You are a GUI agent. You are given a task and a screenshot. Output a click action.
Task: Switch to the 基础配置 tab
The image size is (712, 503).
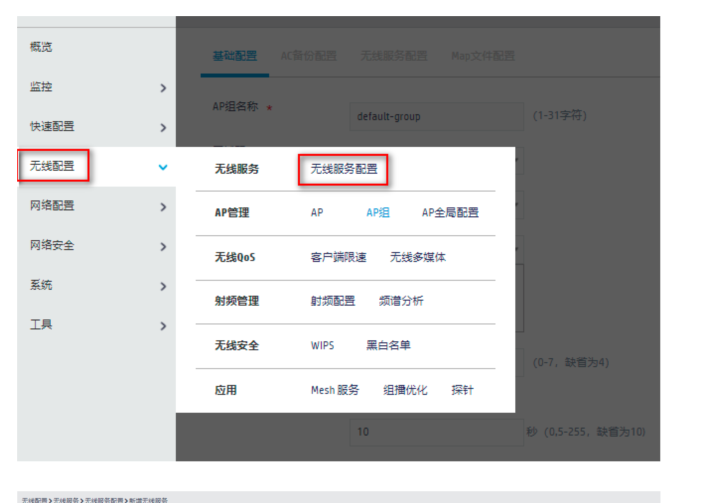[235, 56]
